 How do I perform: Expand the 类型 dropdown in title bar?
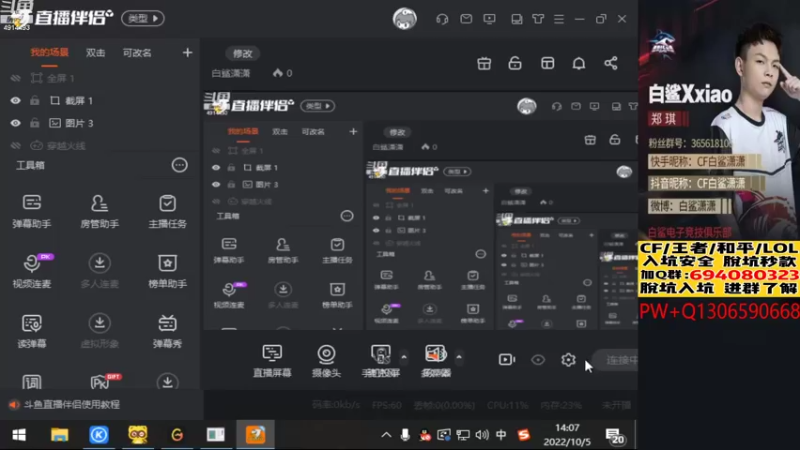pos(143,18)
